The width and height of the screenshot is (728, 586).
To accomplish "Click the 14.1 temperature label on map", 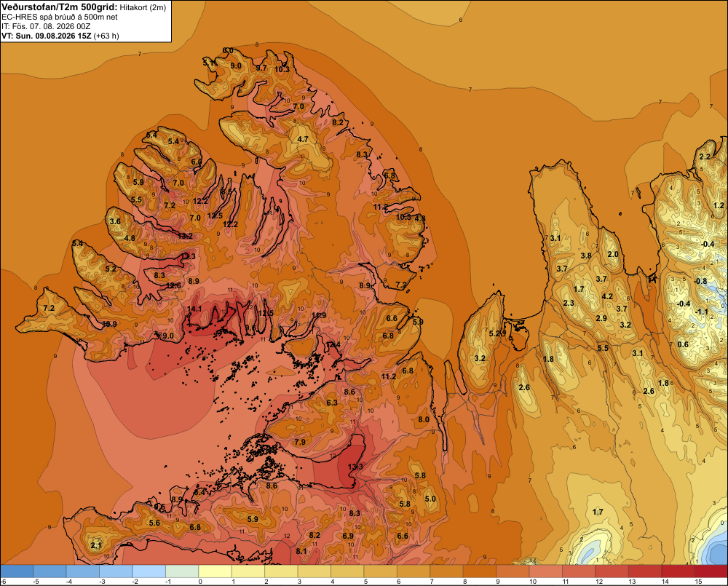I will point(194,309).
